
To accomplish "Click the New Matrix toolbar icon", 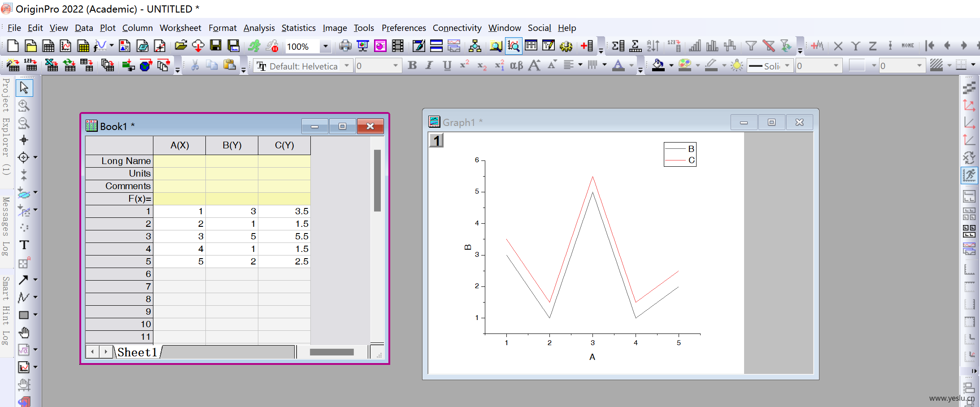I will [83, 46].
